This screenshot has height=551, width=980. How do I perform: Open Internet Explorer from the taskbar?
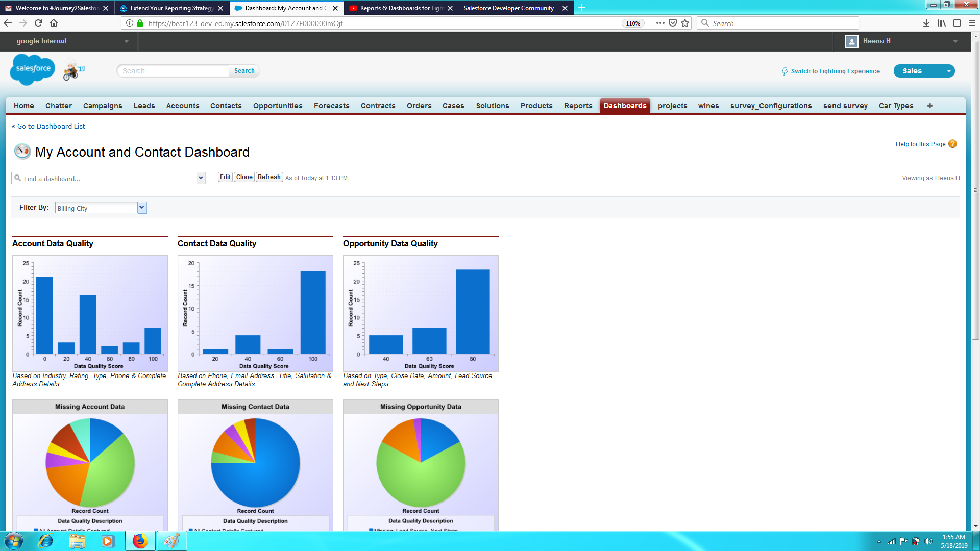coord(46,541)
